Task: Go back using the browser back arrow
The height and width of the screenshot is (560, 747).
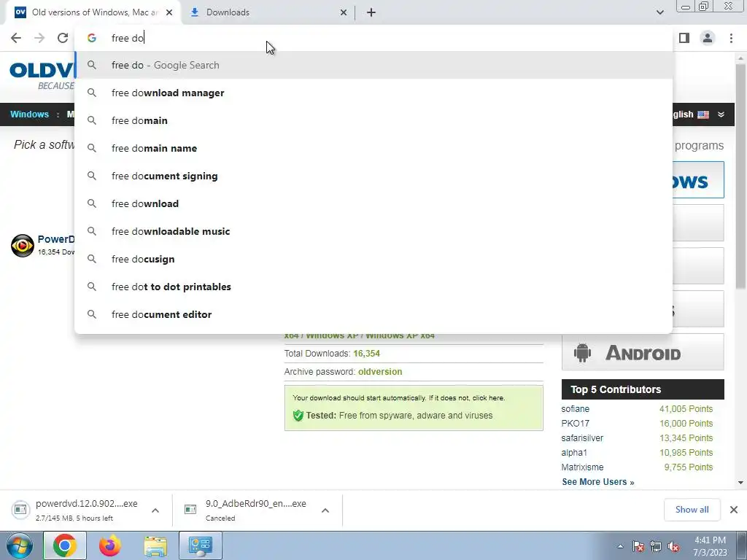Action: pos(16,38)
